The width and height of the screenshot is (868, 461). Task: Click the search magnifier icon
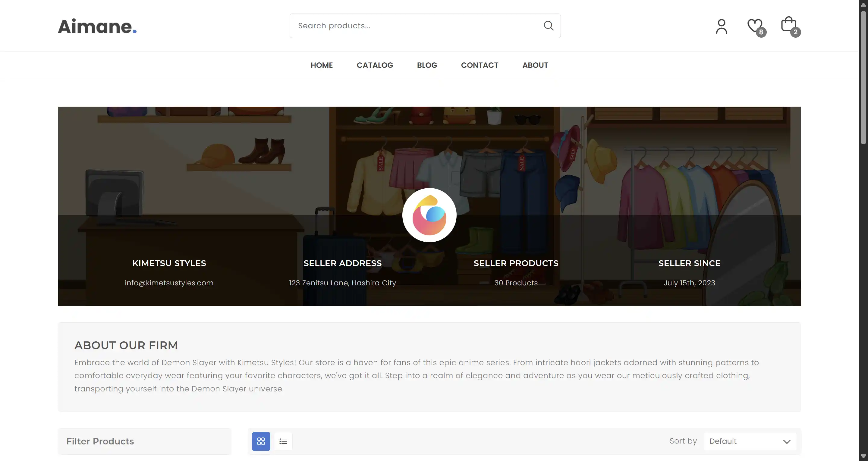click(x=549, y=26)
